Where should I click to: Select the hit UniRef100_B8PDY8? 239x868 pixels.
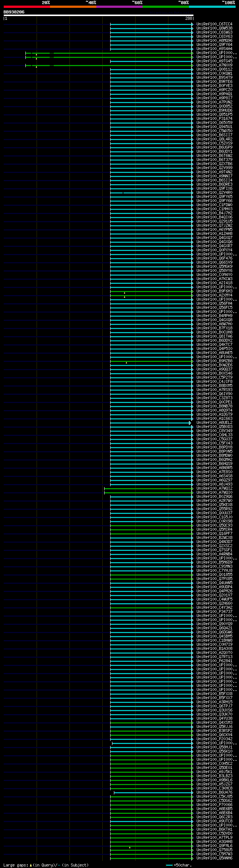pyautogui.click(x=214, y=447)
